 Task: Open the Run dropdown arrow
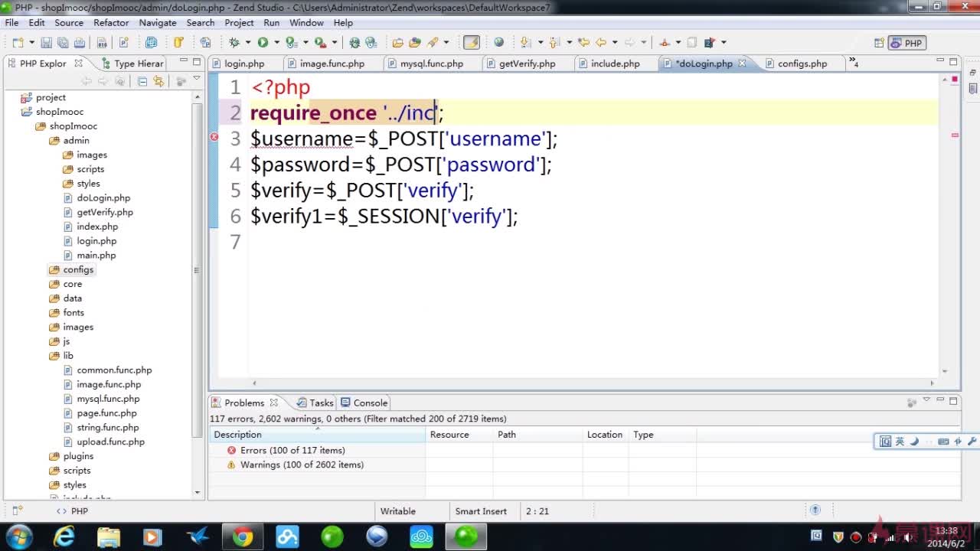[x=276, y=43]
